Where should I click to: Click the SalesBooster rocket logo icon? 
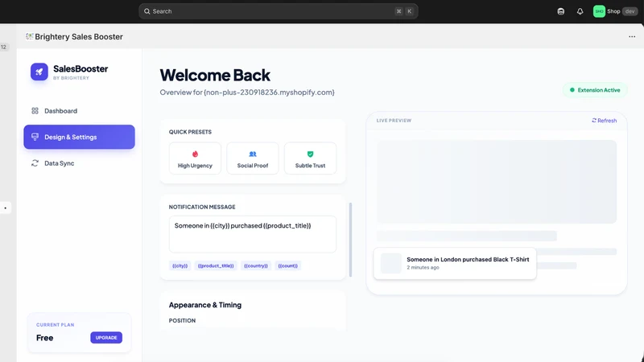click(x=39, y=72)
